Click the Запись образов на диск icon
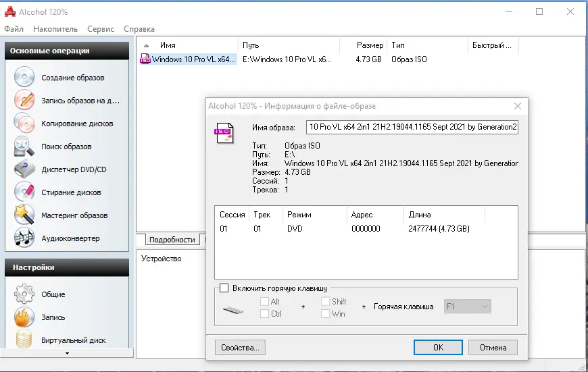Image resolution: width=588 pixels, height=372 pixels. click(24, 100)
